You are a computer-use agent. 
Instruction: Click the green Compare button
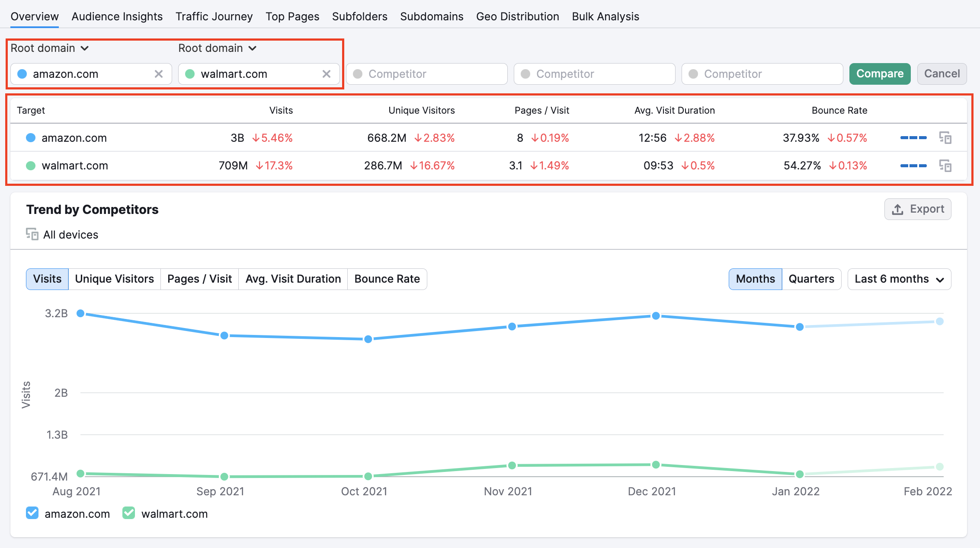[880, 74]
